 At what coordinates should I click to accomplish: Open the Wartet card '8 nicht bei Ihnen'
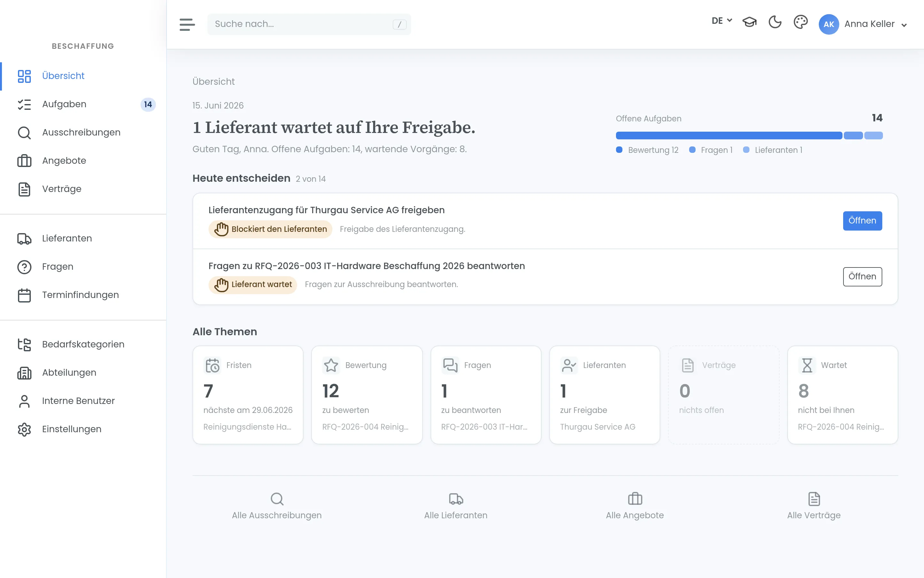(x=843, y=395)
